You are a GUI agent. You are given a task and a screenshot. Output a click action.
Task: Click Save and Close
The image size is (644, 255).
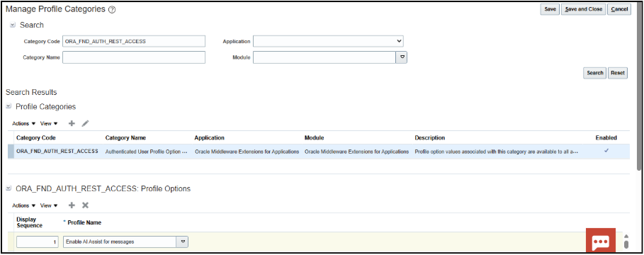click(583, 9)
